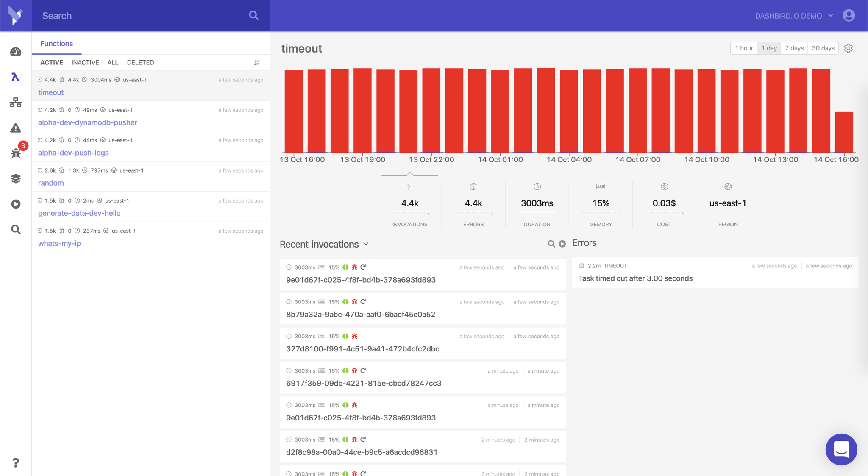
Task: Open the errors bug icon with badge
Action: click(x=16, y=153)
